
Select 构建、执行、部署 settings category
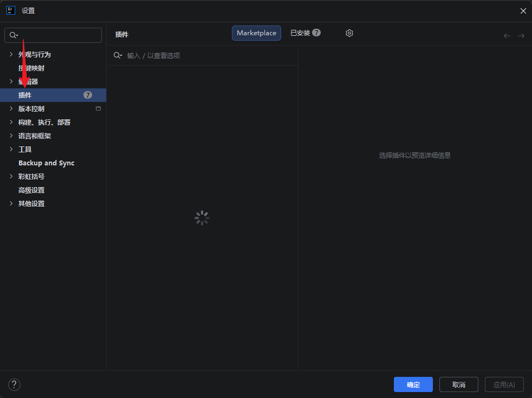tap(44, 122)
